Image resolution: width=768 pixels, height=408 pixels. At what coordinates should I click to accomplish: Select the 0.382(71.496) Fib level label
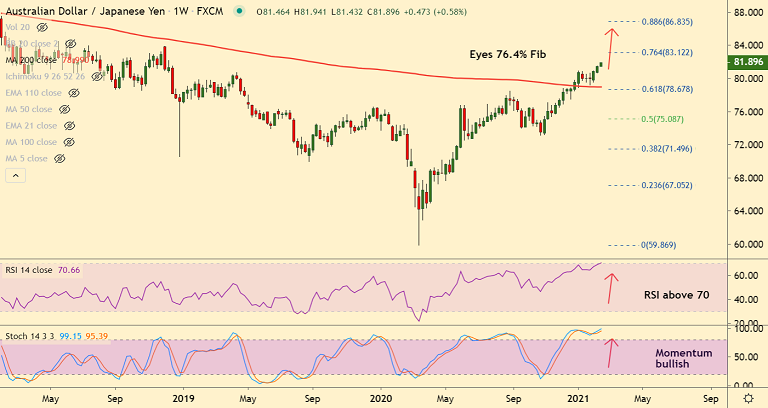(667, 148)
